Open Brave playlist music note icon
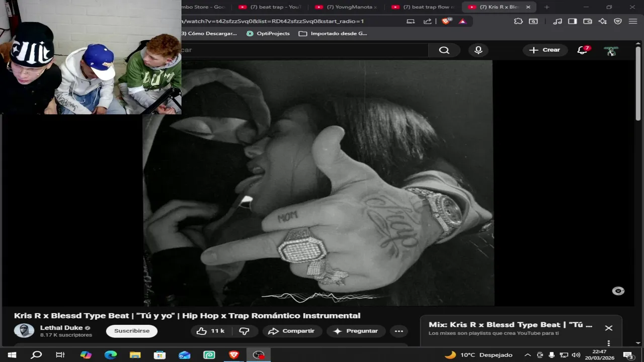 (557, 21)
